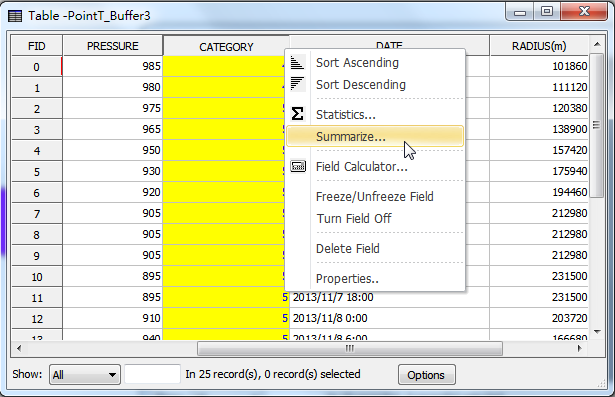Click the horizontal scrollbar left arrow
Image resolution: width=615 pixels, height=397 pixels.
19,348
